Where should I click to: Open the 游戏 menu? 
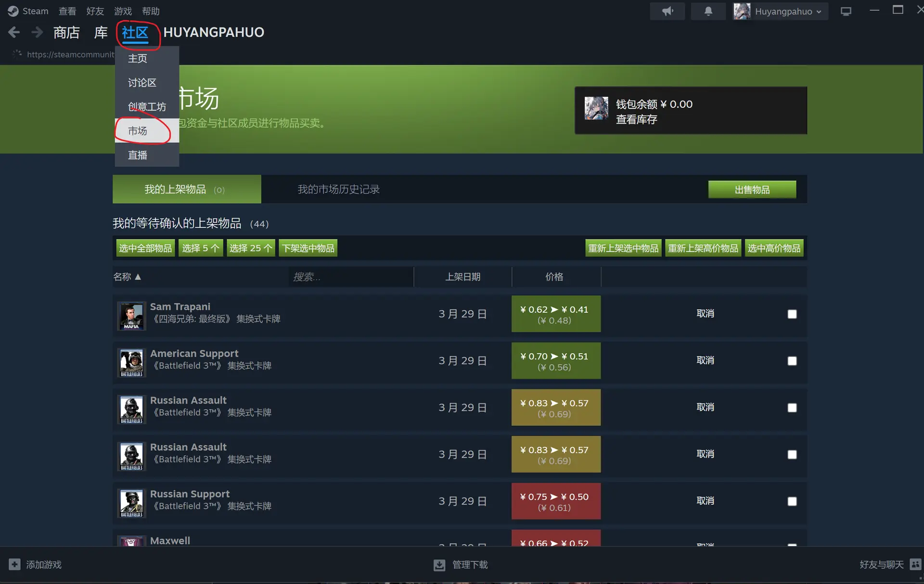pyautogui.click(x=123, y=11)
